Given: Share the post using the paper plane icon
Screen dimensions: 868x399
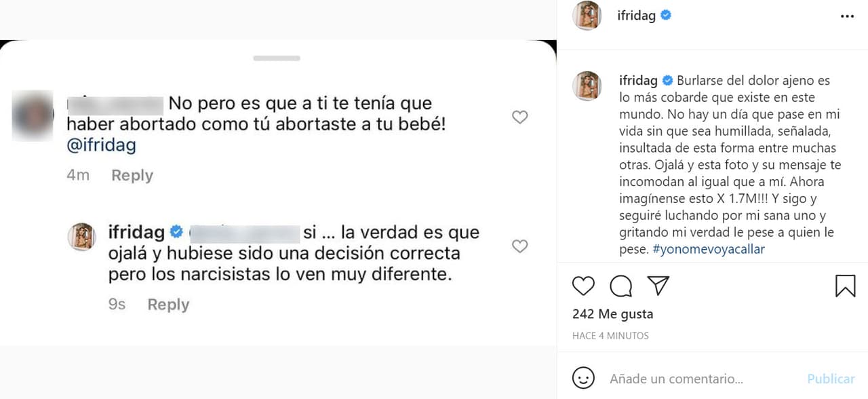Looking at the screenshot, I should 658,286.
